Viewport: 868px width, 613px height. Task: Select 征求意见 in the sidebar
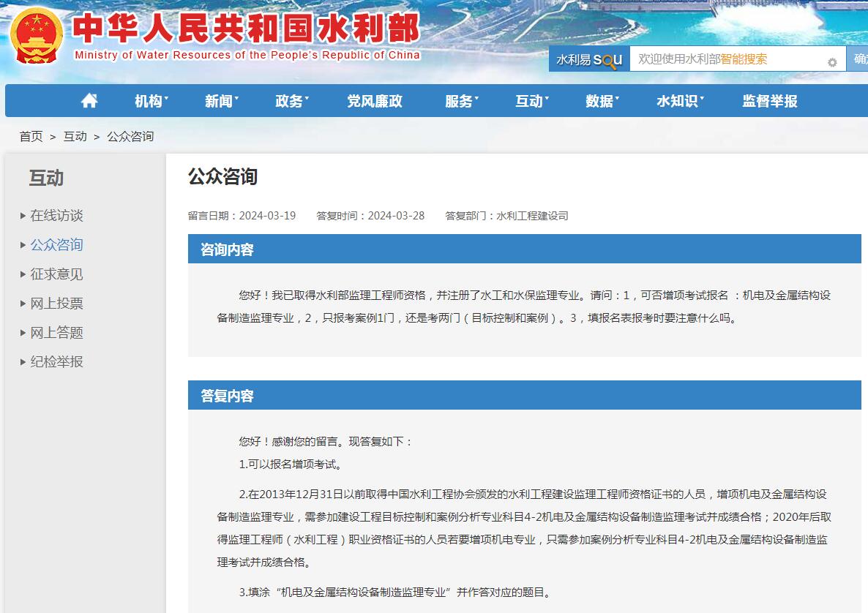pyautogui.click(x=56, y=274)
